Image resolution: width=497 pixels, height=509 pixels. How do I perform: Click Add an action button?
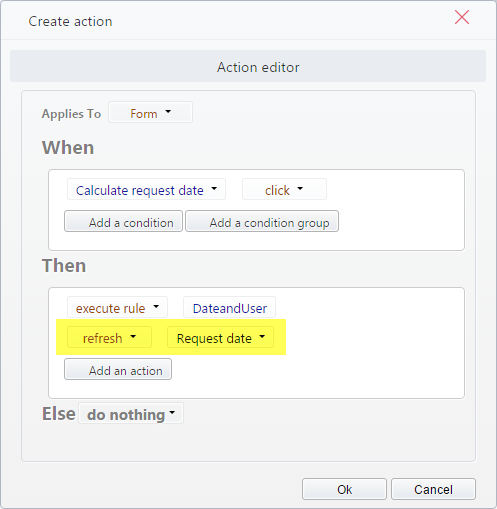118,369
